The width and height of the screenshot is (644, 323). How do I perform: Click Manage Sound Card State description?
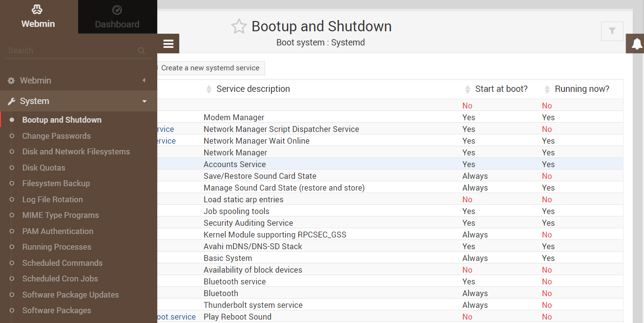tap(284, 188)
